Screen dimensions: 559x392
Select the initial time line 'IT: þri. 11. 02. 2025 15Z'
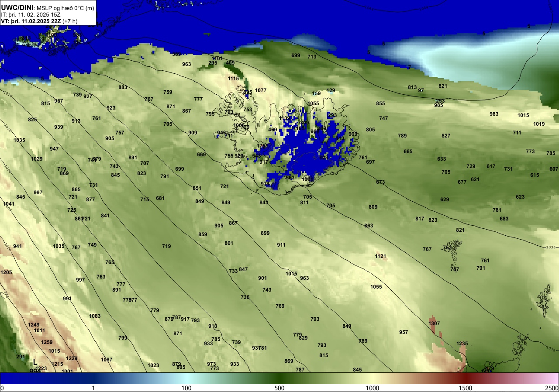31,14
